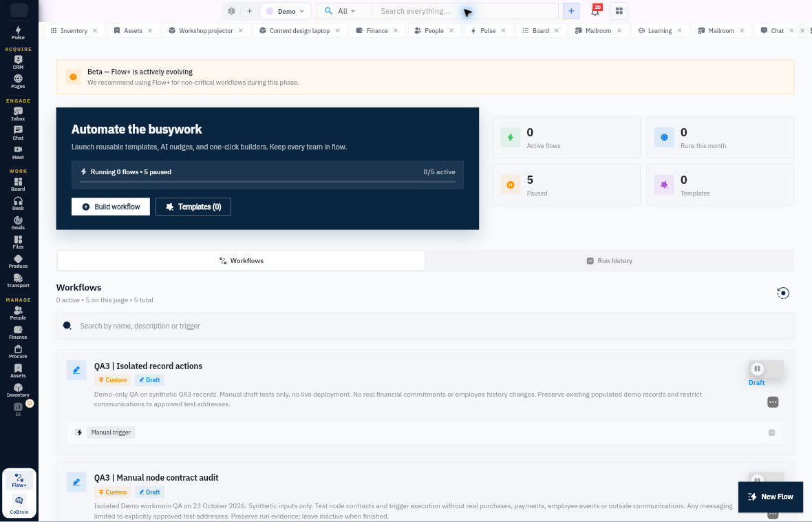Open the apps grid icon
Viewport: 812px width, 522px height.
click(619, 11)
